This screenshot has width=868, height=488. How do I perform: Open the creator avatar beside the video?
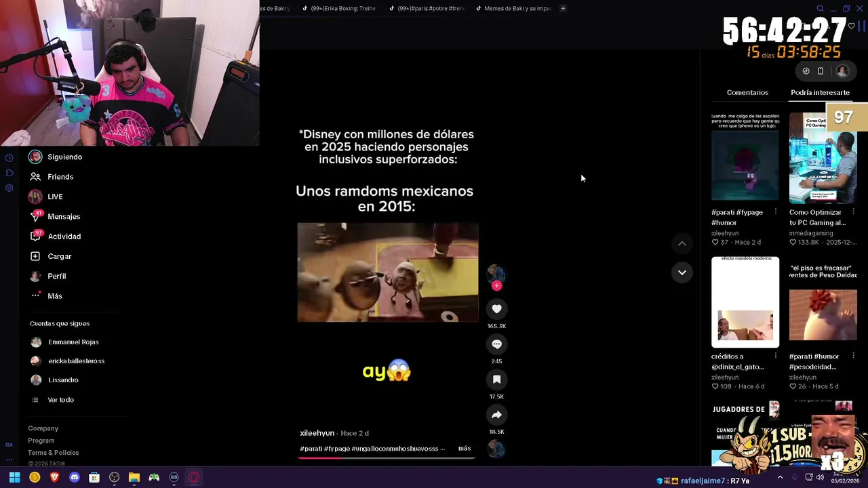click(496, 274)
